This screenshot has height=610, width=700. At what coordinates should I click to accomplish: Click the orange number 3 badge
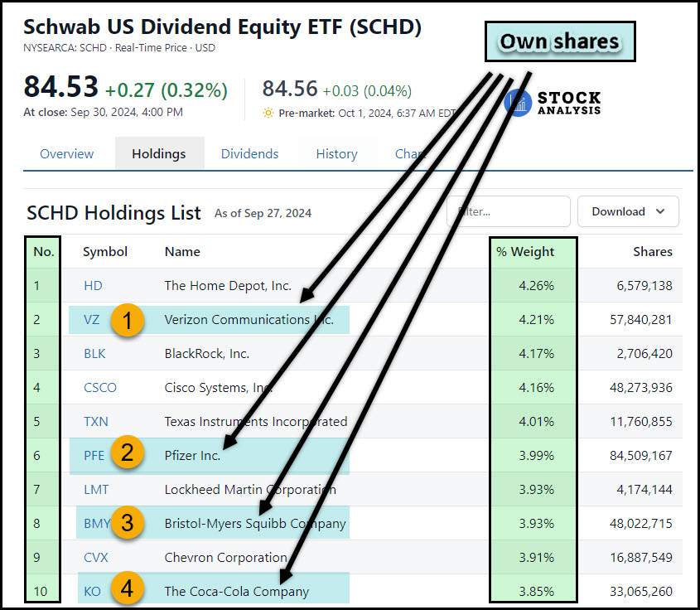click(128, 523)
